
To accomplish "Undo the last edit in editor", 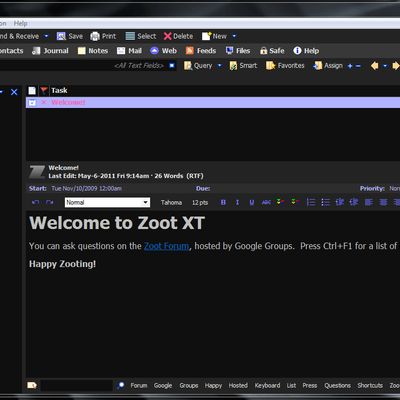I will coord(36,202).
